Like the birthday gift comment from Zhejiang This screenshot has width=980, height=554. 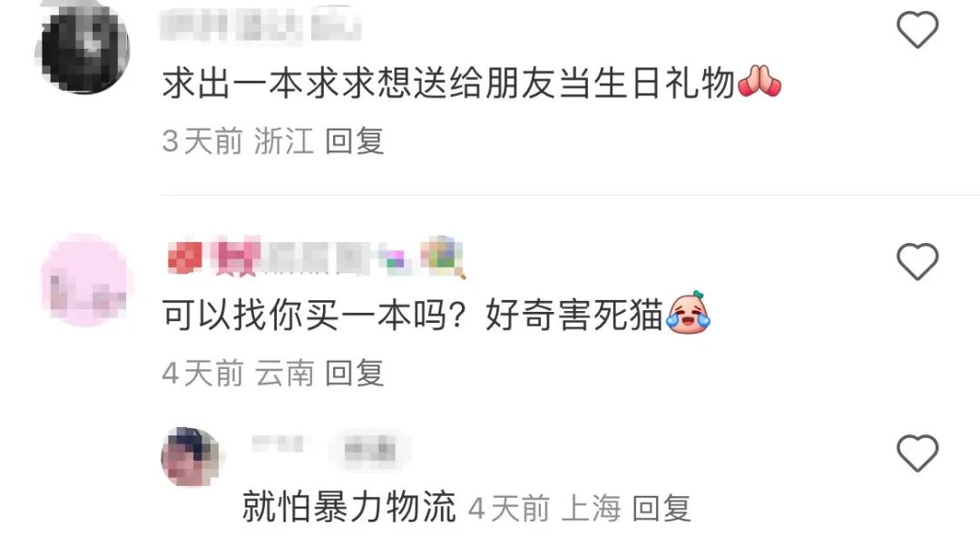tap(917, 29)
